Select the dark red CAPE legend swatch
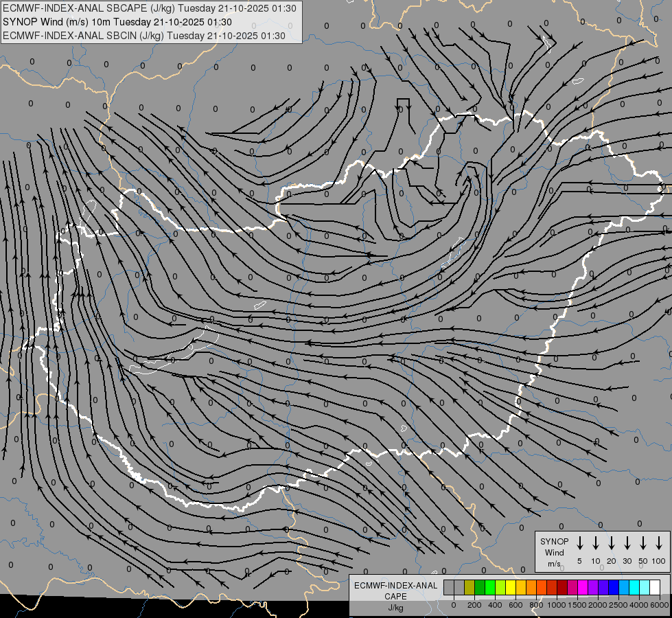672x618 pixels. click(563, 588)
